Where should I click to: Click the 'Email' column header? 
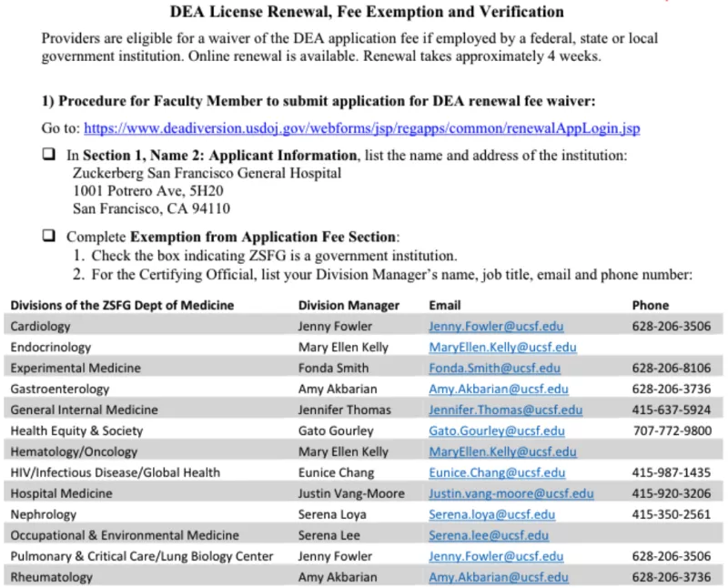pos(445,305)
